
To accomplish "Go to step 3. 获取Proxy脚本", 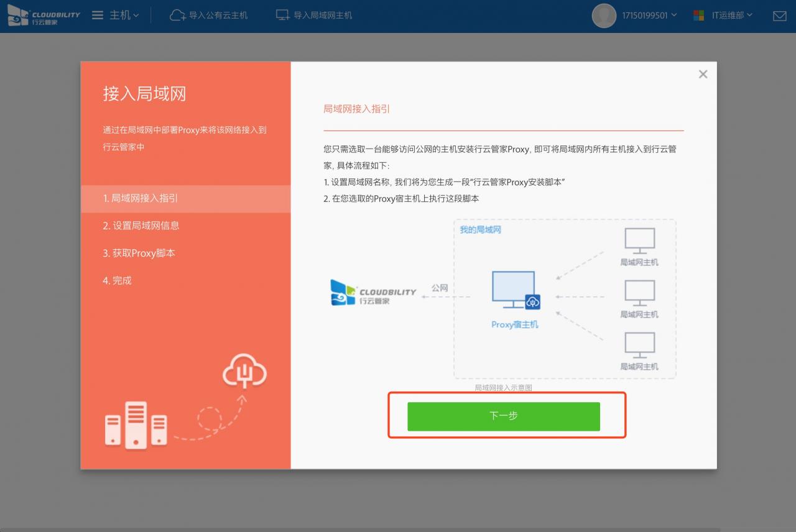I will coord(185,253).
